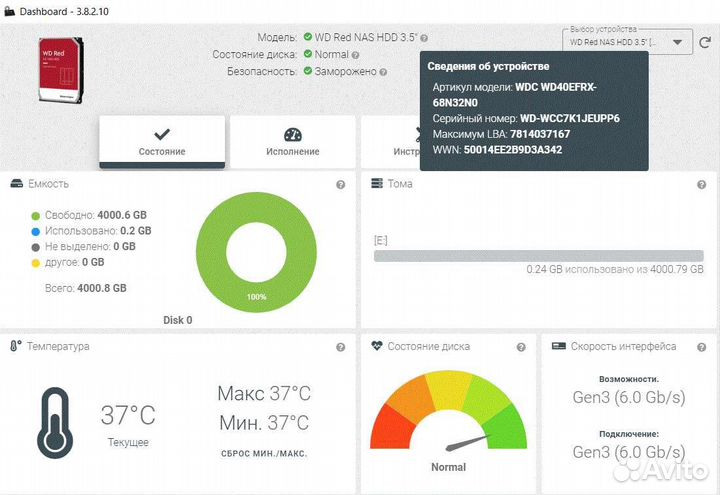The image size is (720, 495).
Task: Switch to the Исполнение tab
Action: tap(293, 141)
